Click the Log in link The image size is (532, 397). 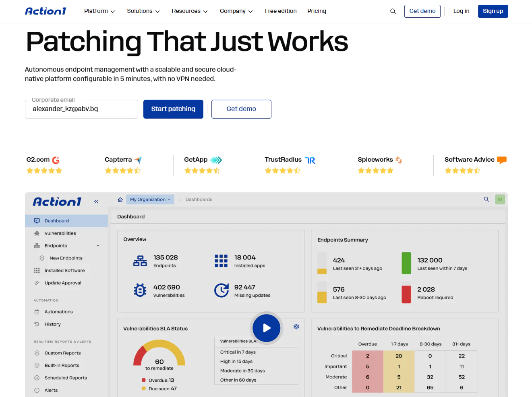[x=461, y=11]
